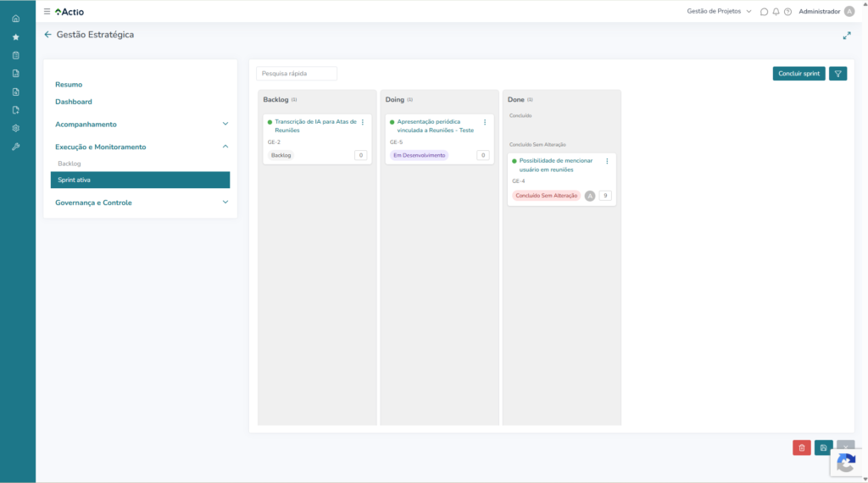Select Acompanhamento in side menu

coord(86,125)
